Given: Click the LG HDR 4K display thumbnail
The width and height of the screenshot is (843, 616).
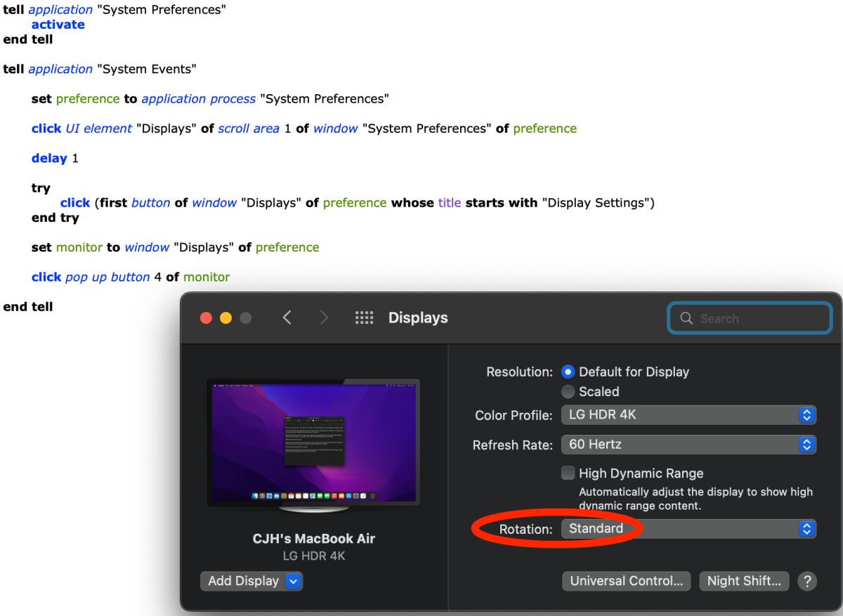Looking at the screenshot, I should click(313, 446).
